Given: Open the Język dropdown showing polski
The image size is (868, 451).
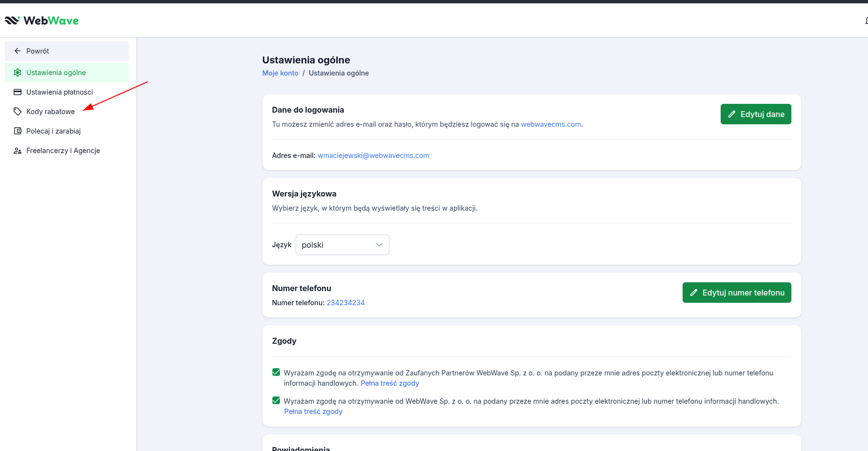Looking at the screenshot, I should (342, 245).
